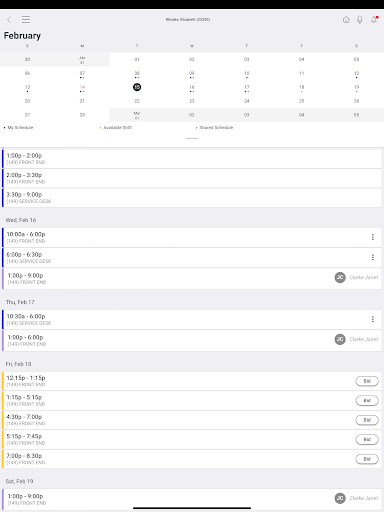Tap the microphone icon
384x512 pixels.
point(360,20)
